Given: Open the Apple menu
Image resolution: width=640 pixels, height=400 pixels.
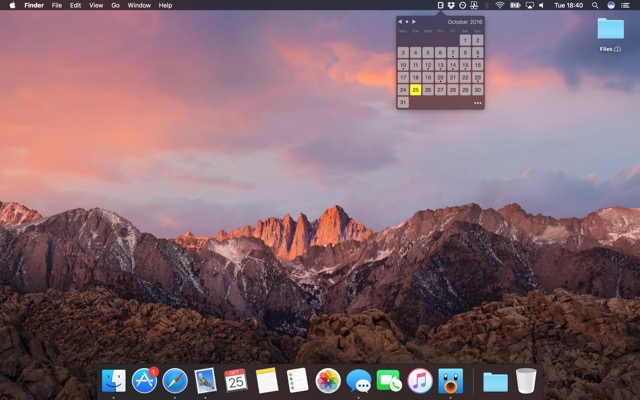Looking at the screenshot, I should pyautogui.click(x=12, y=5).
